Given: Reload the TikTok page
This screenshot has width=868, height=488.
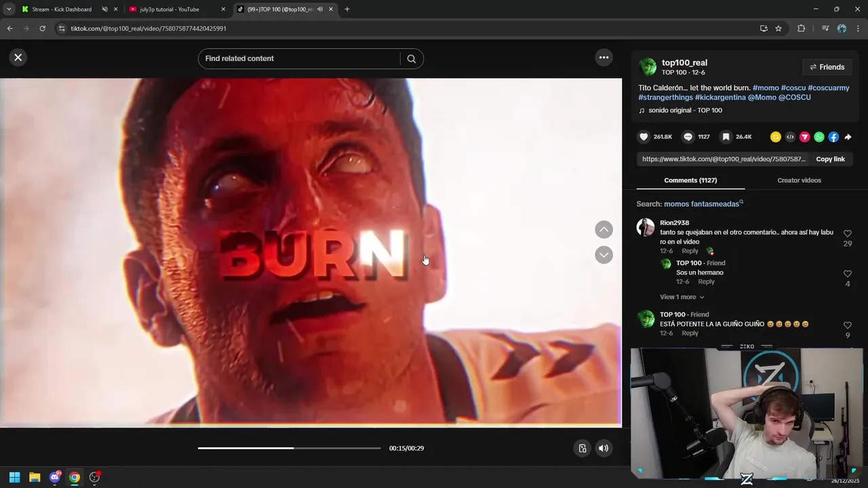Looking at the screenshot, I should (42, 28).
